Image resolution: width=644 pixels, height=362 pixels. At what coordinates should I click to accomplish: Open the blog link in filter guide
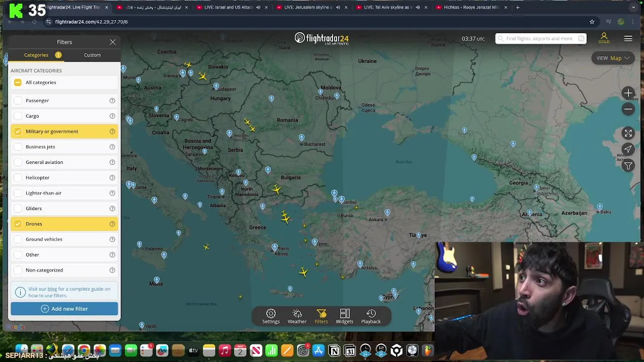(x=52, y=289)
